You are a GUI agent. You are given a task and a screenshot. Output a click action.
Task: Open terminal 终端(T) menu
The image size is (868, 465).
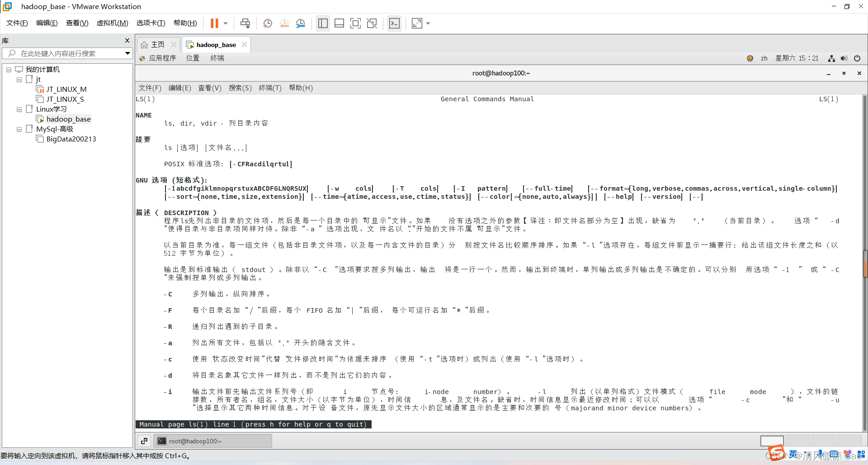(270, 88)
